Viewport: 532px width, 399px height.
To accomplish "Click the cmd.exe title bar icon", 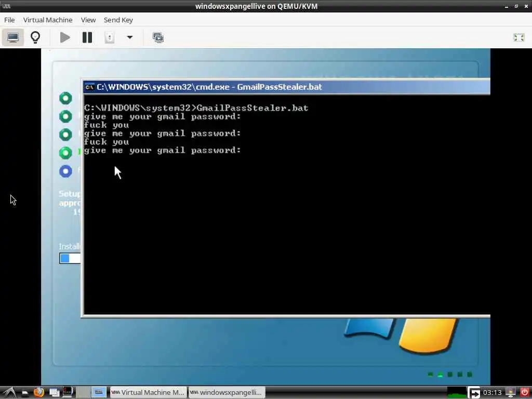I will (x=89, y=87).
